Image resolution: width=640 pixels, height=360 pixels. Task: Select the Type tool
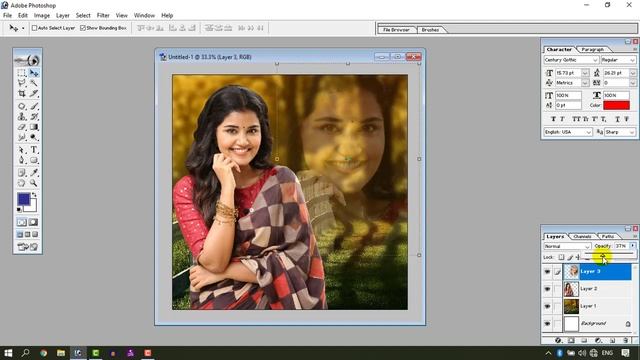click(x=34, y=150)
